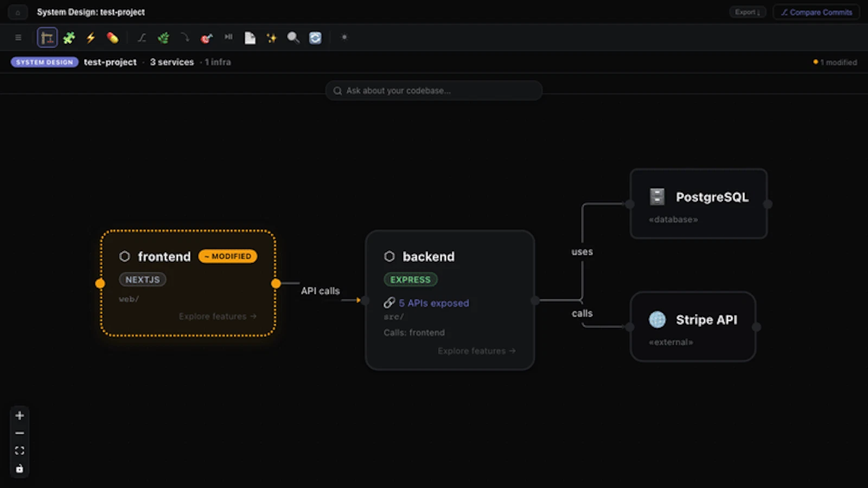Image resolution: width=868 pixels, height=488 pixels.
Task: Click the sparkles icon in toolbar
Action: pyautogui.click(x=271, y=37)
